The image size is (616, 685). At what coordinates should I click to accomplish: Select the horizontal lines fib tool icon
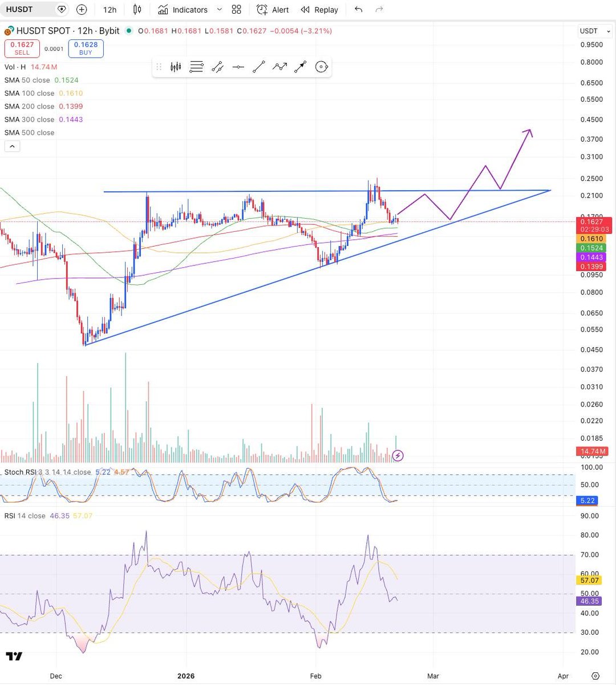tap(196, 67)
